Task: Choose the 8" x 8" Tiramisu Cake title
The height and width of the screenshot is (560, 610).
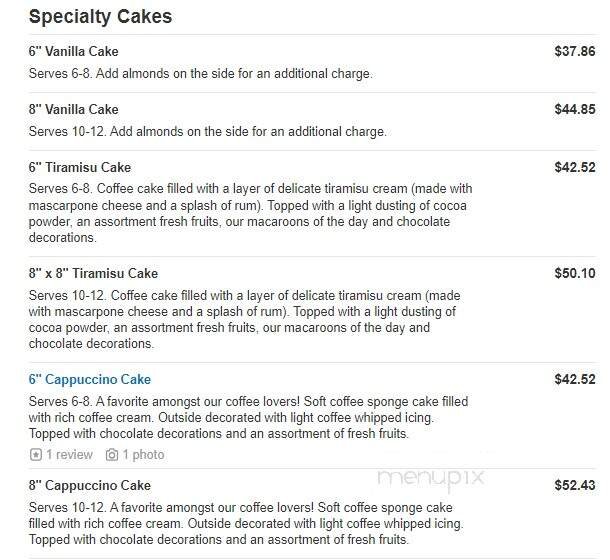Action: tap(93, 273)
